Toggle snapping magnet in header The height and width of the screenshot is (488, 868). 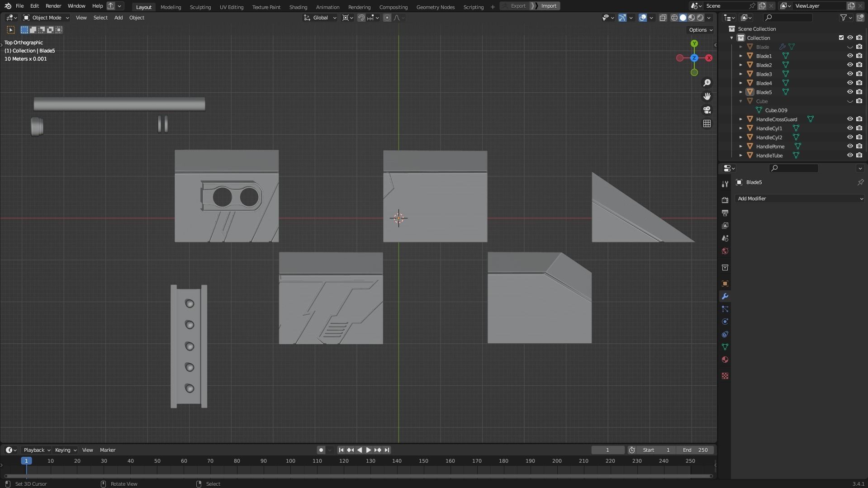[361, 18]
